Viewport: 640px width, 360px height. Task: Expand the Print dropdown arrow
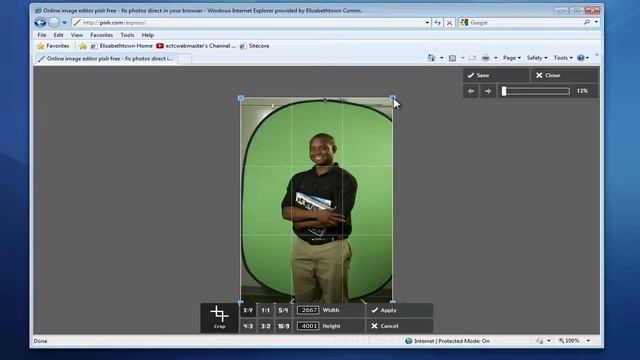tap(496, 58)
